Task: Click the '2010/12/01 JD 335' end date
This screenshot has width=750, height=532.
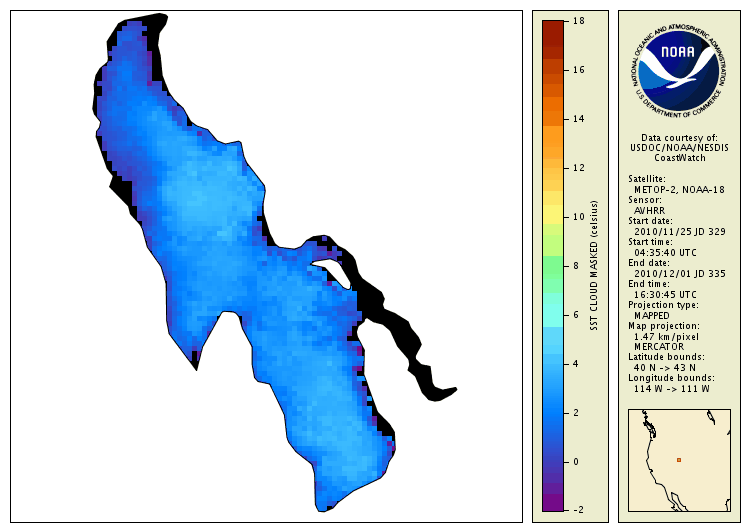Action: 680,274
